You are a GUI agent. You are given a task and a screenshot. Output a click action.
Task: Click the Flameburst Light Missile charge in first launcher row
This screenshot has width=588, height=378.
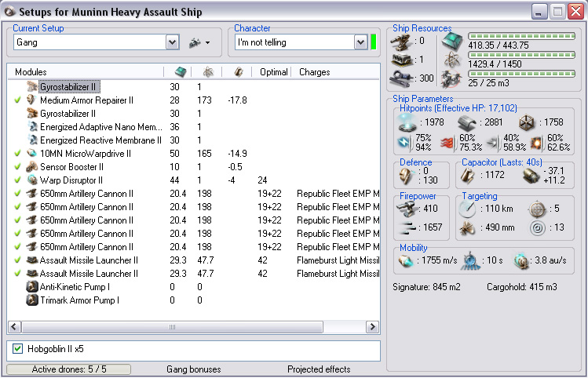338,260
